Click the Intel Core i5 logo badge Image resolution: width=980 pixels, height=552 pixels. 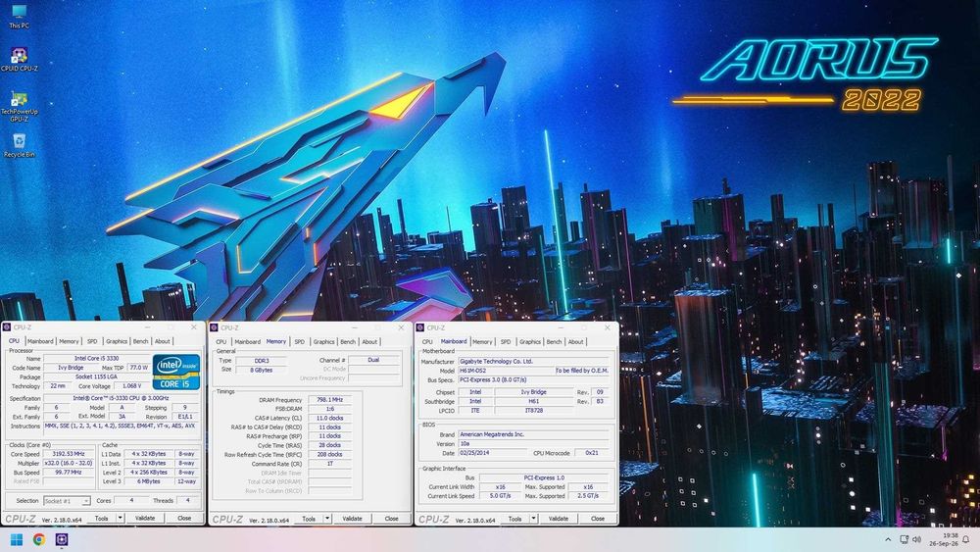click(175, 372)
